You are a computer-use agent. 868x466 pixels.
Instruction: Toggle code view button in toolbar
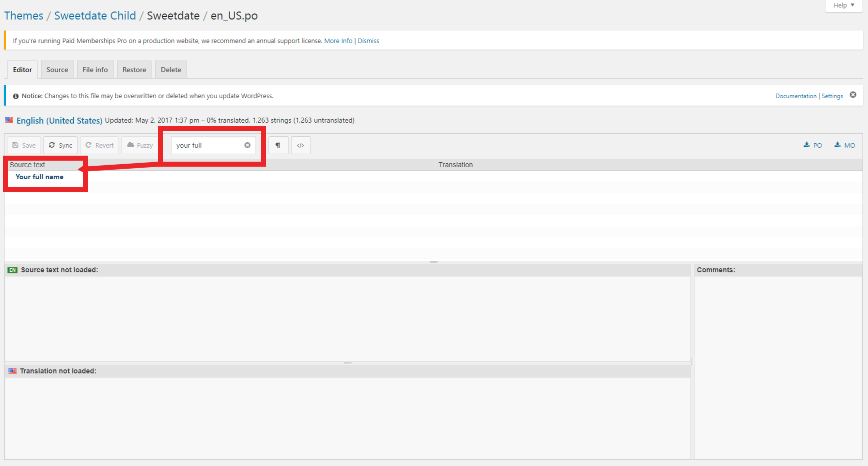point(300,145)
